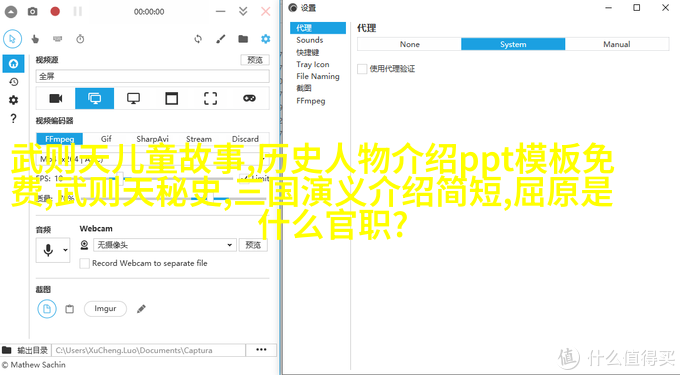Viewport: 680px width, 375px height.
Task: Select window video source icon
Action: point(172,98)
